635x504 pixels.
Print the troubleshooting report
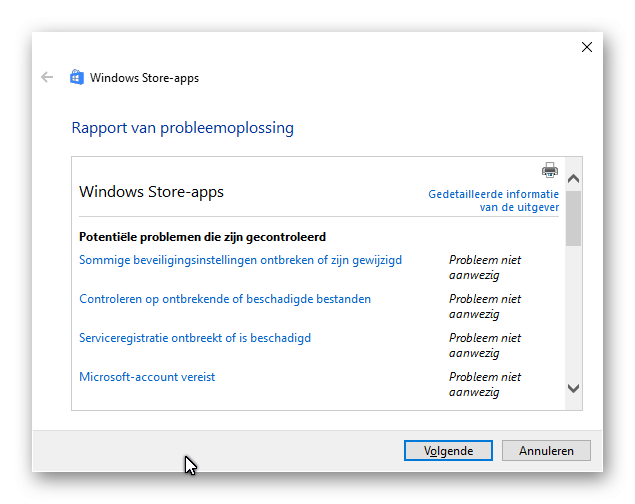tap(549, 170)
